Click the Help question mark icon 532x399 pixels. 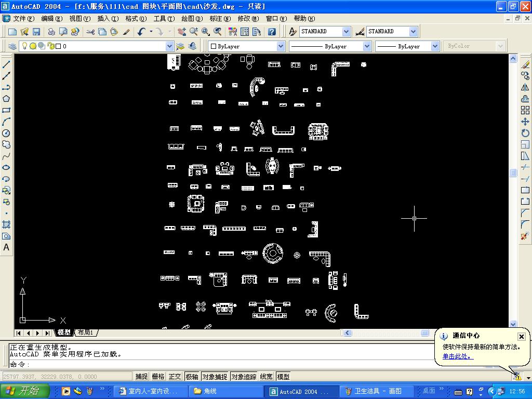(x=272, y=32)
